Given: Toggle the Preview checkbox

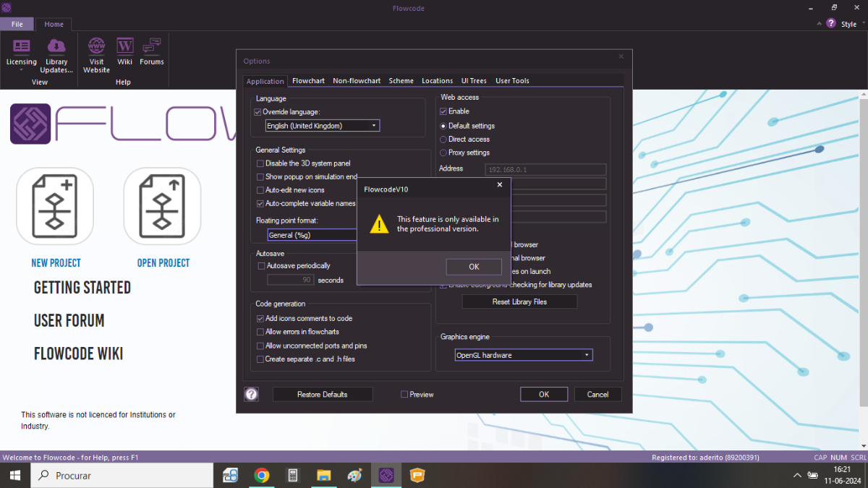Looking at the screenshot, I should pyautogui.click(x=405, y=395).
